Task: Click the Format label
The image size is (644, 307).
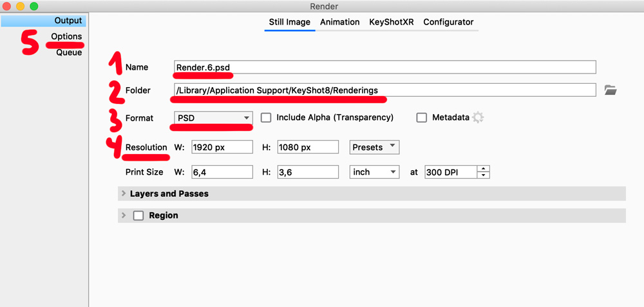Action: click(x=140, y=118)
